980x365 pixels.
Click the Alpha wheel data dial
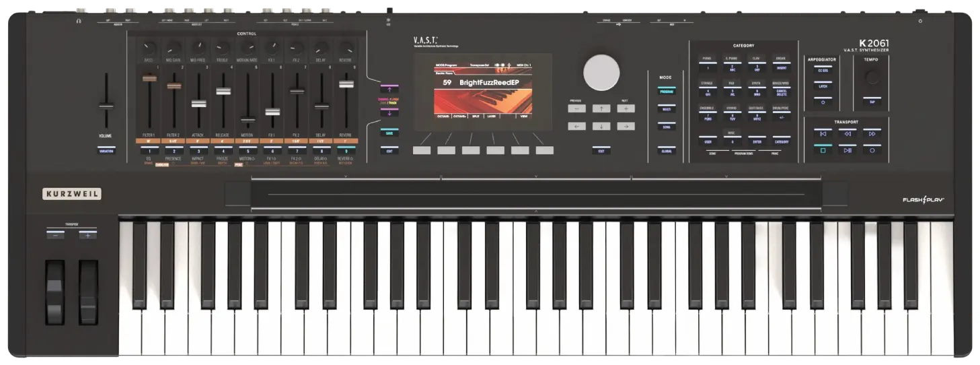[x=601, y=73]
